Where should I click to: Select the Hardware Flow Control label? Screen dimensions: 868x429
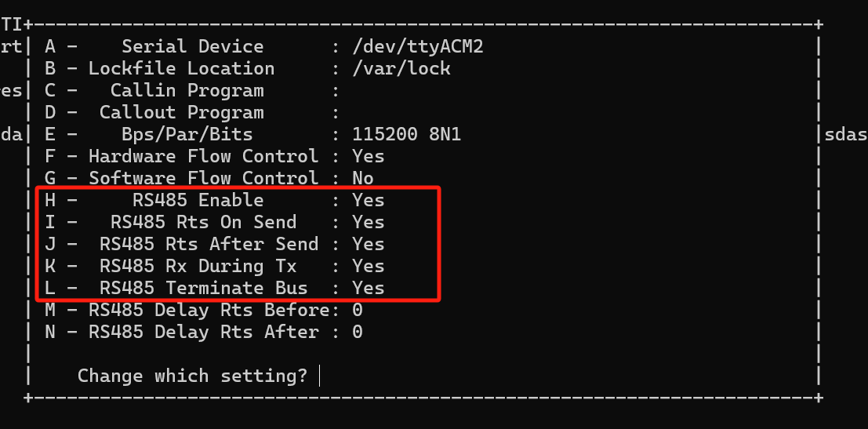pyautogui.click(x=203, y=156)
